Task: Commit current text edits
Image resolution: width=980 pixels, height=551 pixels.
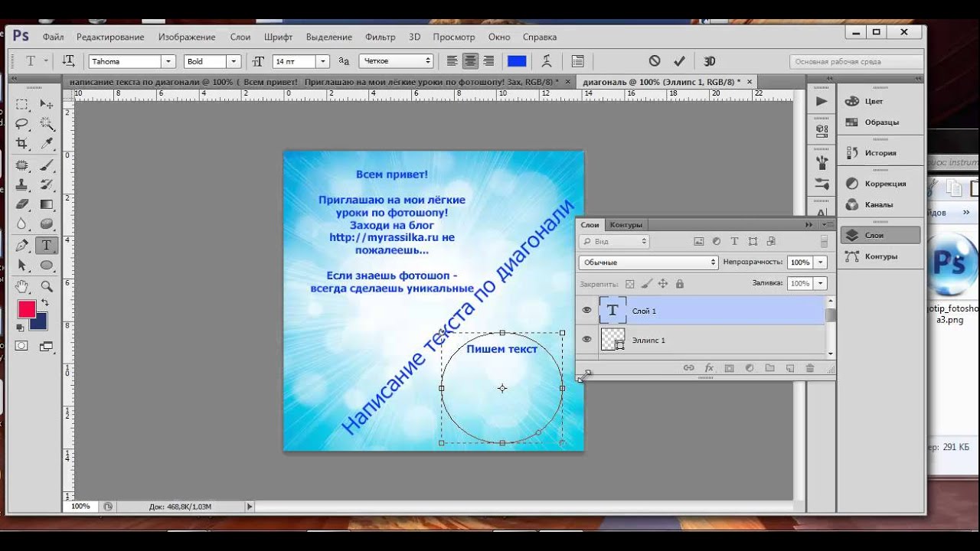Action: tap(679, 61)
